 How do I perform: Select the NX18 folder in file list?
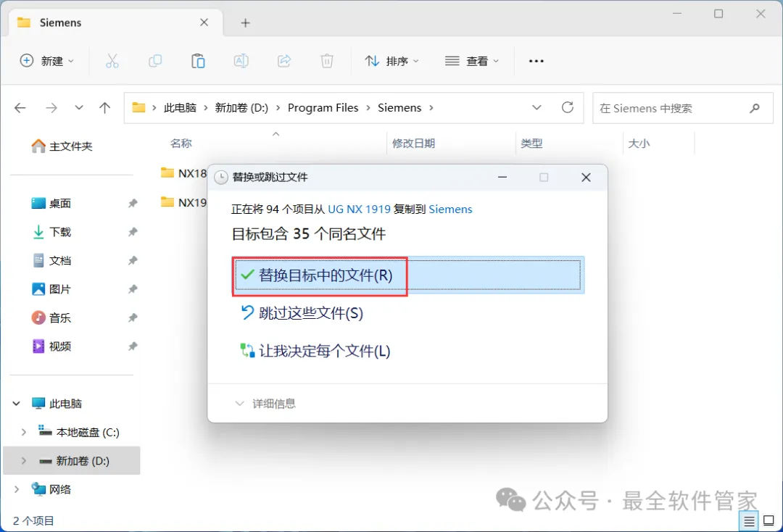click(x=183, y=173)
